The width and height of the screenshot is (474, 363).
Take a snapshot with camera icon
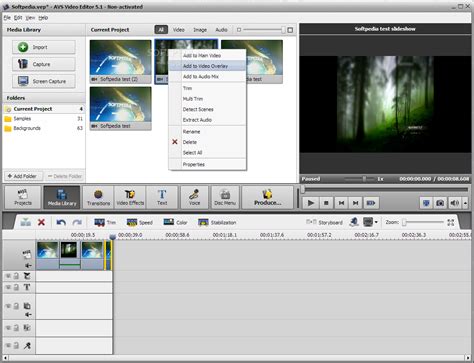(440, 203)
